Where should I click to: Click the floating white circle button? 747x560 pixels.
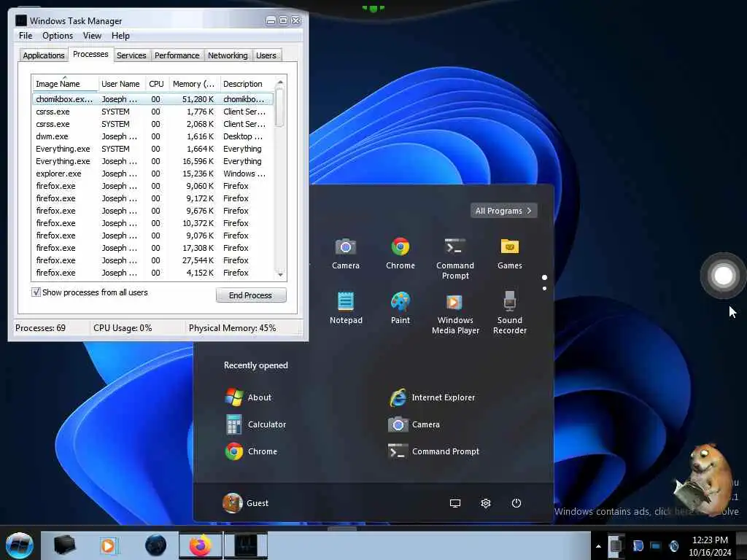point(723,276)
